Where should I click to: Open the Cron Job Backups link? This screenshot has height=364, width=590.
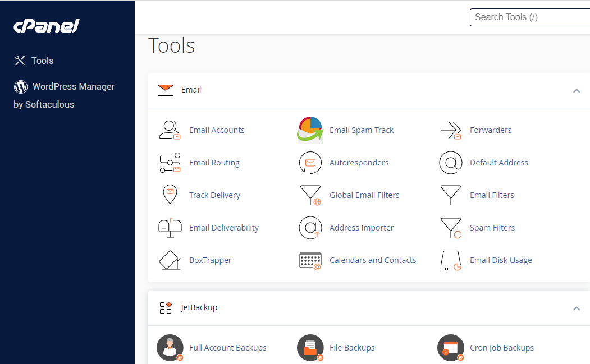(x=502, y=348)
